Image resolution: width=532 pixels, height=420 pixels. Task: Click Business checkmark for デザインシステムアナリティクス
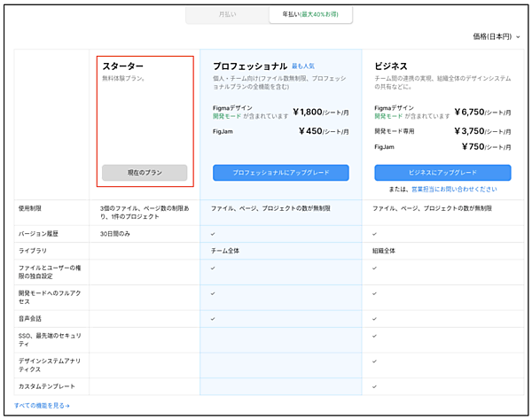pyautogui.click(x=375, y=362)
